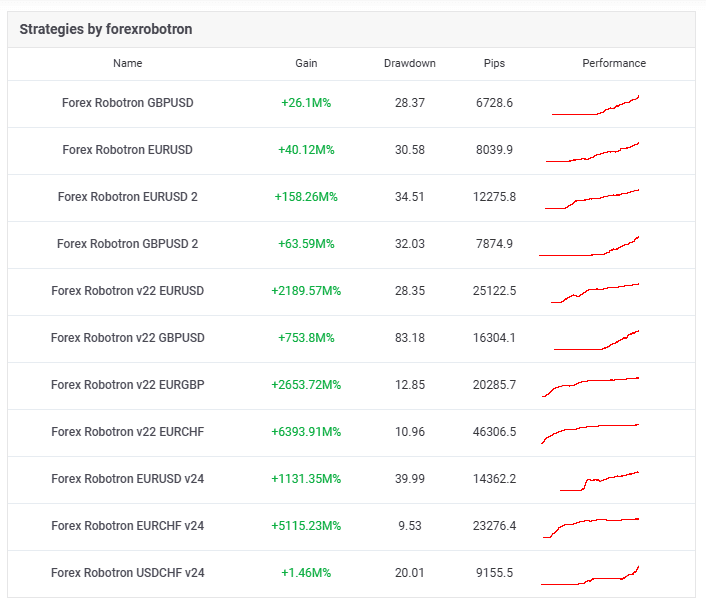
Task: View performance chart for v22 EURUSD row
Action: tap(595, 293)
